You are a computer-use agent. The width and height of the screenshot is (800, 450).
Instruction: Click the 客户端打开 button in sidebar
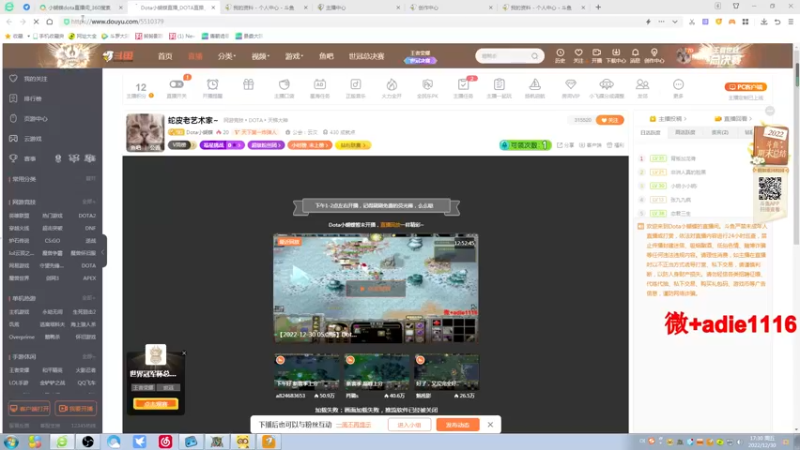pyautogui.click(x=29, y=409)
